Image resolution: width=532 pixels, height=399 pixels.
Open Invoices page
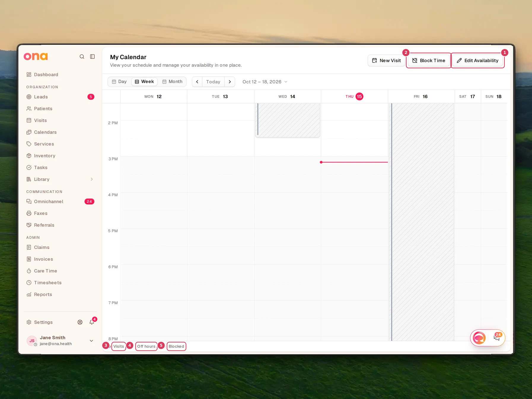click(60, 259)
